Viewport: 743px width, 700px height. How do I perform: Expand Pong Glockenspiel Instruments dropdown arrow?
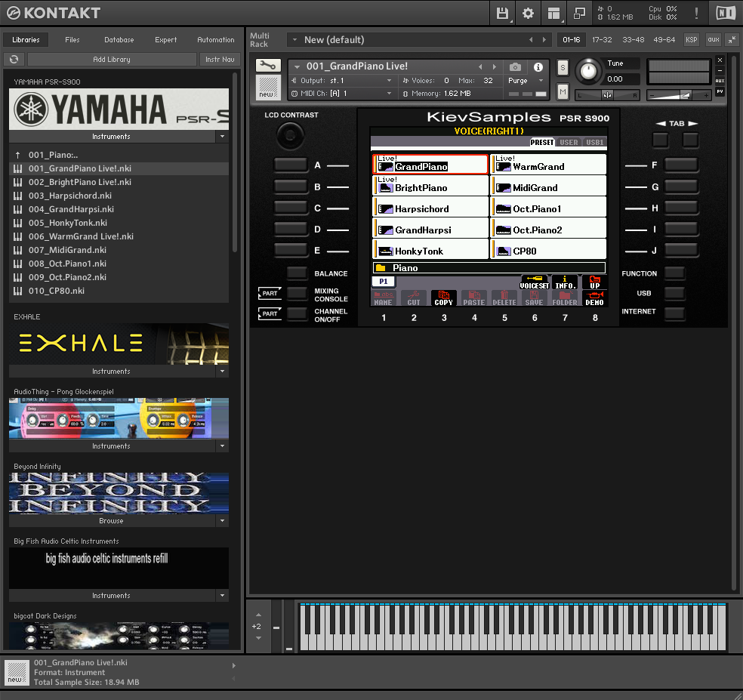tap(222, 446)
